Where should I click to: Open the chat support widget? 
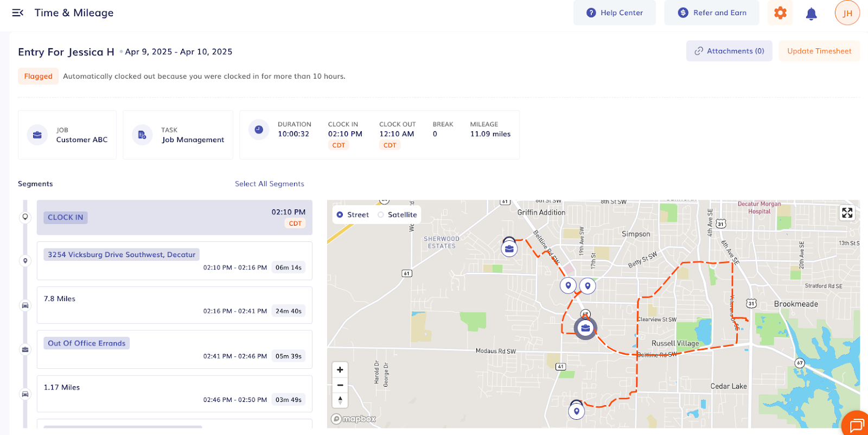pos(856,425)
